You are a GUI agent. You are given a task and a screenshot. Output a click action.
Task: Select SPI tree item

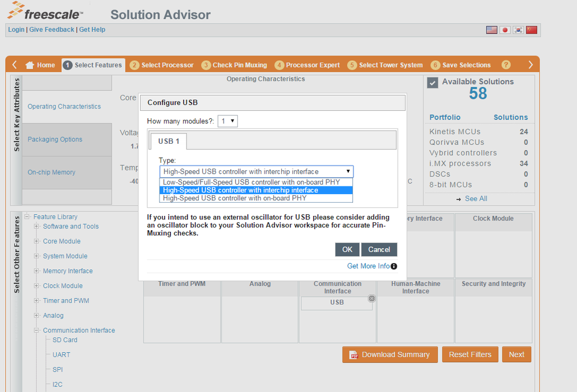coord(57,369)
